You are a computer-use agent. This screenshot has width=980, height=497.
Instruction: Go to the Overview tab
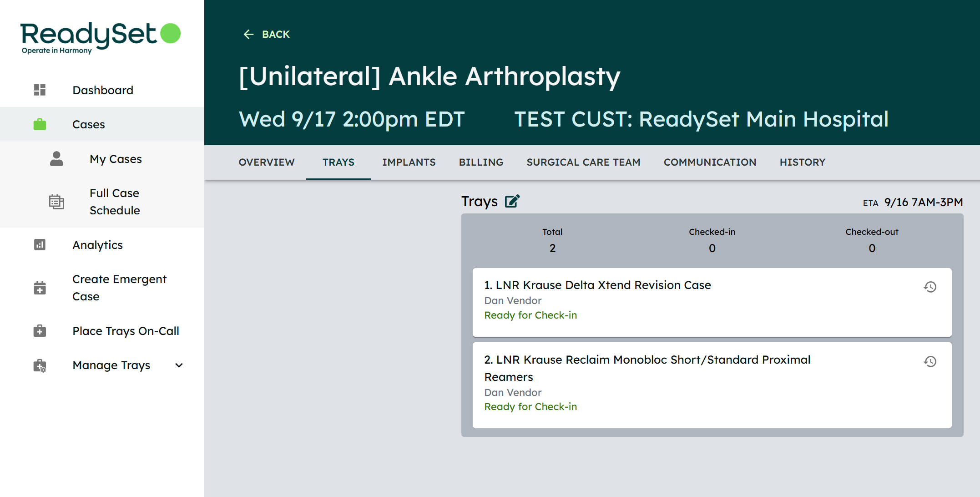pyautogui.click(x=267, y=162)
